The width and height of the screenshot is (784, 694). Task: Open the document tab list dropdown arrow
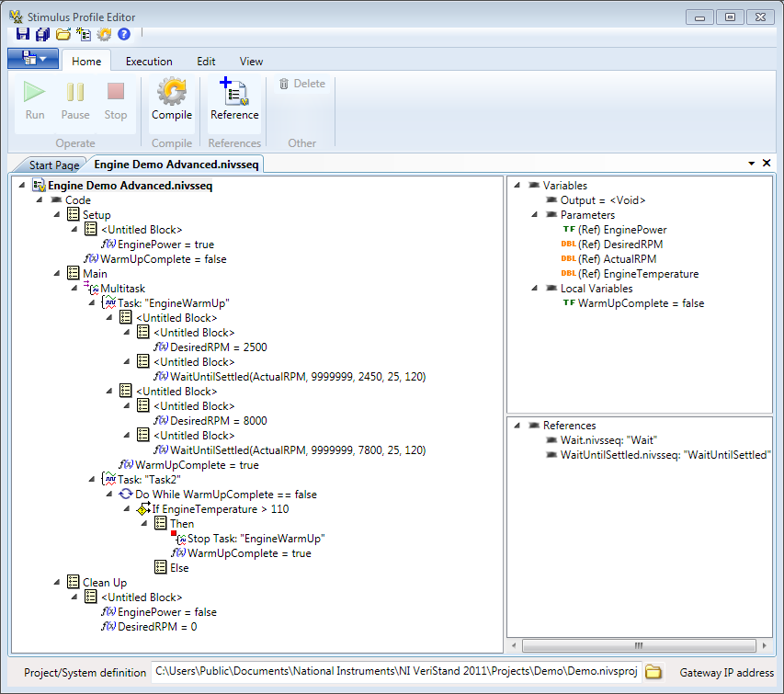[752, 164]
